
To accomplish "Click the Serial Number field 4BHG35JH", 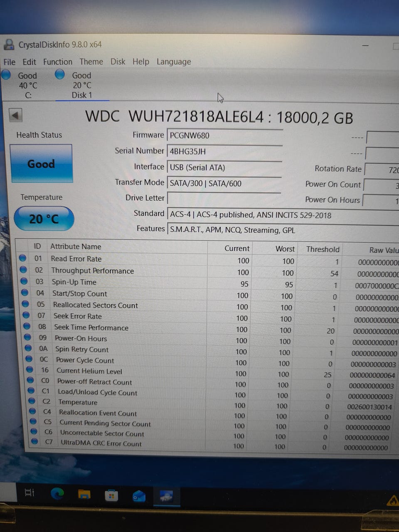I will tap(224, 152).
